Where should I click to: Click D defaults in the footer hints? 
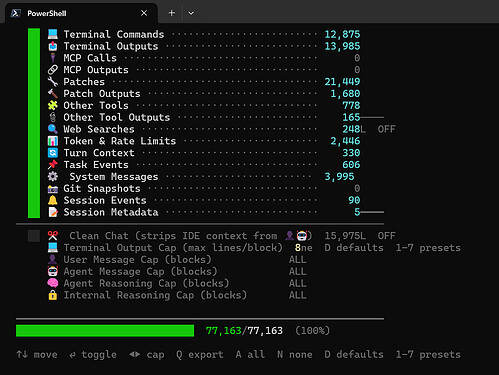coord(354,355)
